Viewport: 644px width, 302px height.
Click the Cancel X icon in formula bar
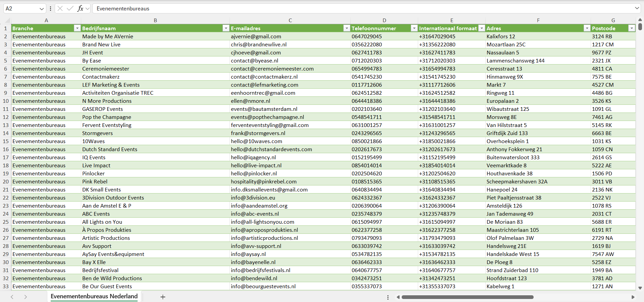(60, 8)
